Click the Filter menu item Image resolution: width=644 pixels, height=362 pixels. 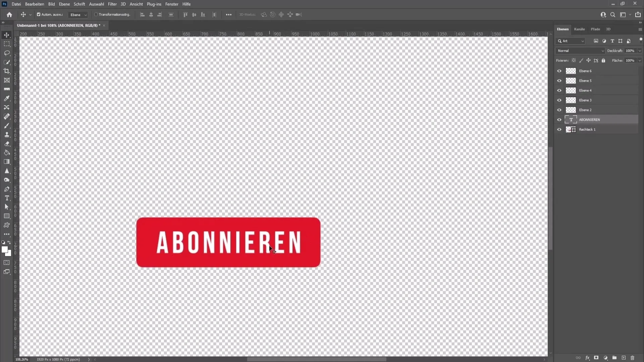pyautogui.click(x=112, y=4)
